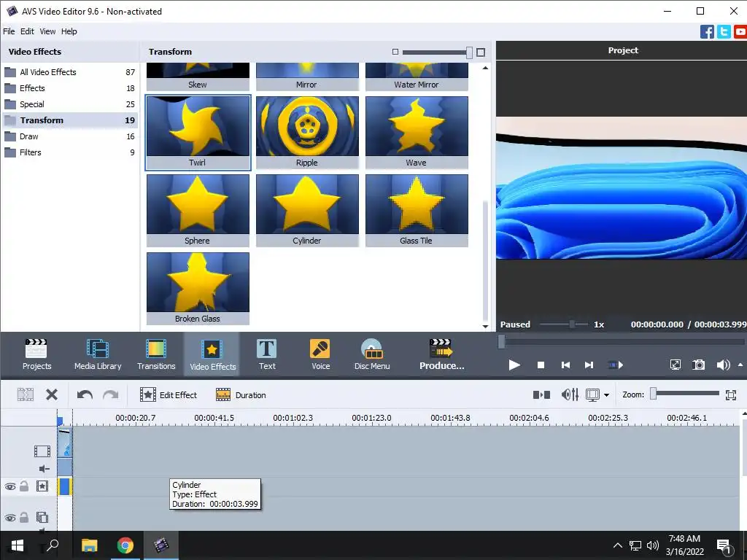Select the Water Mirror effect
Image resolution: width=747 pixels, height=560 pixels.
pyautogui.click(x=417, y=77)
